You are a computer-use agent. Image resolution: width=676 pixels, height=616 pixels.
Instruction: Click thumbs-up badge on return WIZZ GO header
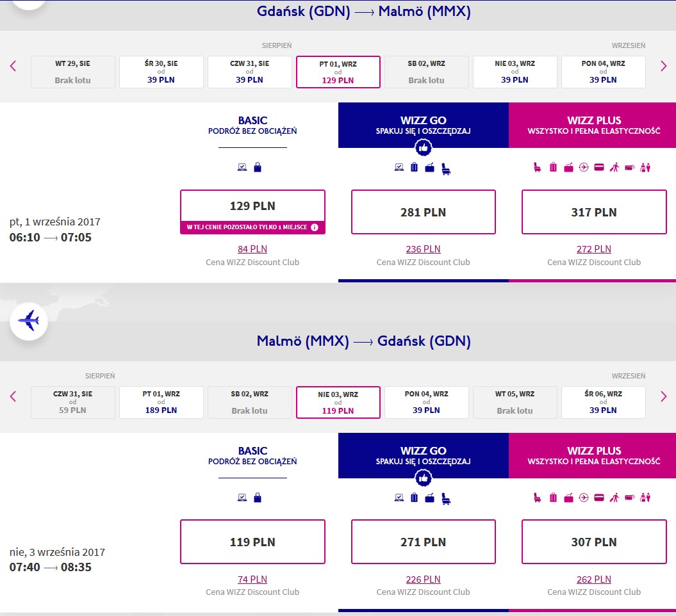pos(424,478)
